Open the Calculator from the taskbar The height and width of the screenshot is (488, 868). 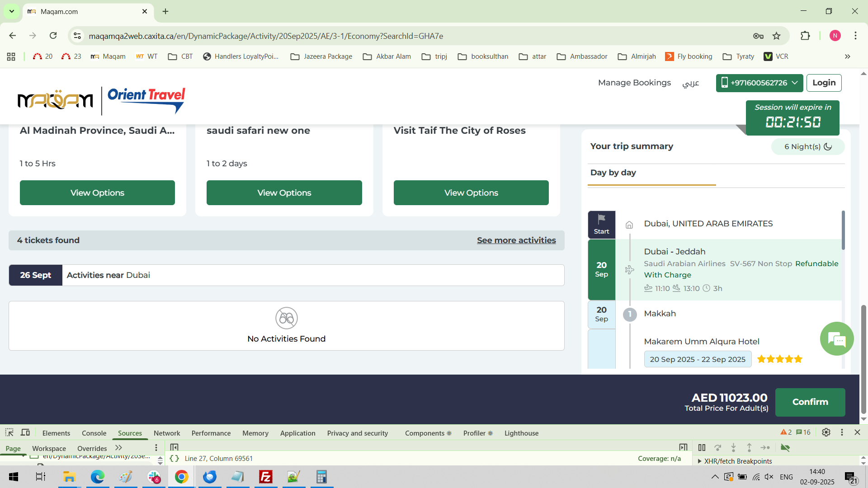pyautogui.click(x=321, y=477)
